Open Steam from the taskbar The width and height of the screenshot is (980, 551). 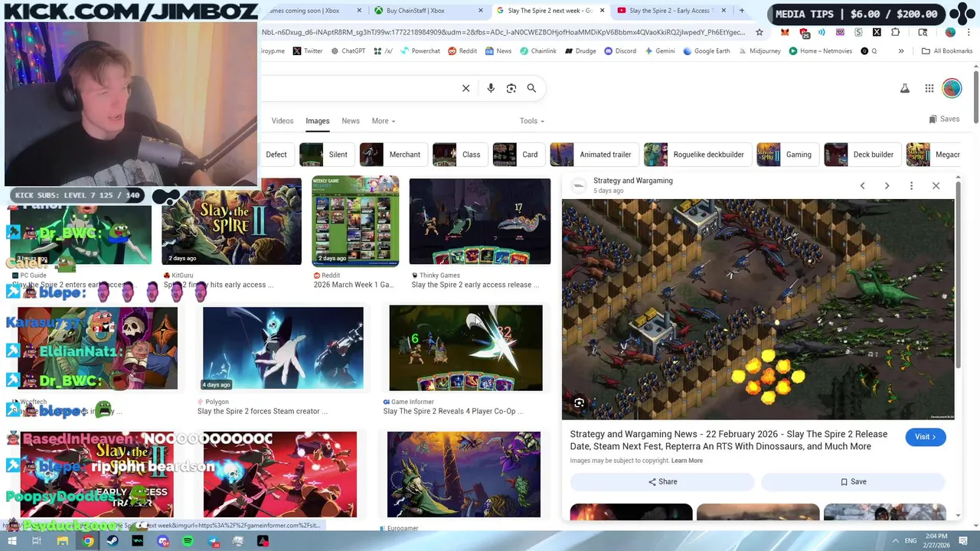coord(113,541)
